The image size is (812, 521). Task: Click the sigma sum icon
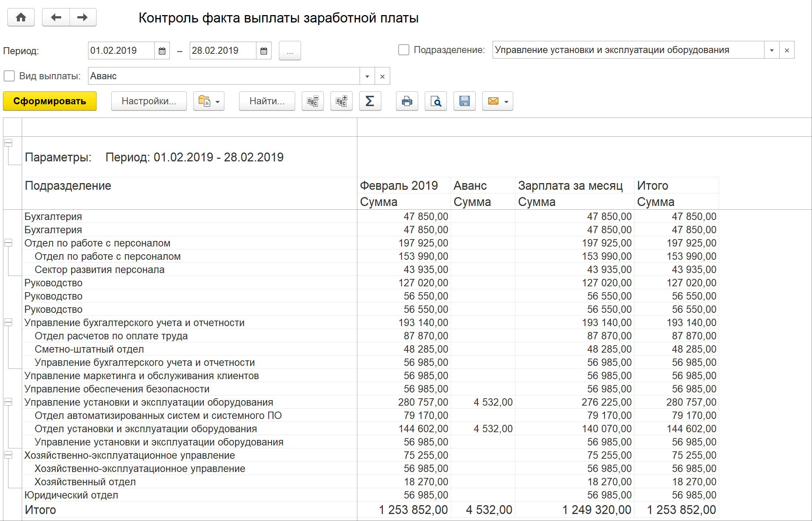click(x=370, y=101)
